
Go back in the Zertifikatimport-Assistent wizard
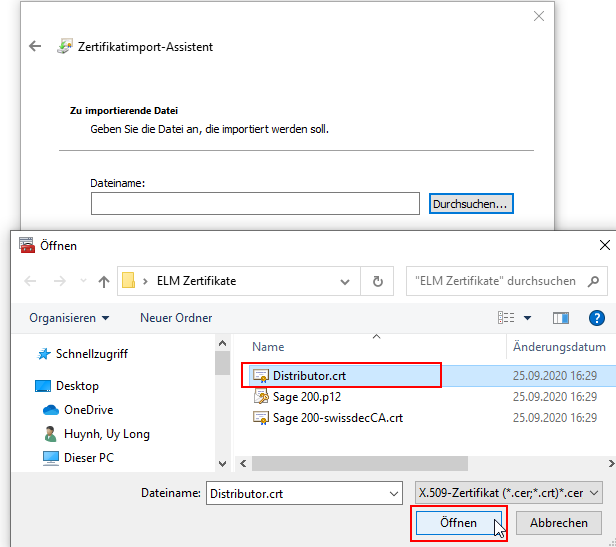pos(35,46)
